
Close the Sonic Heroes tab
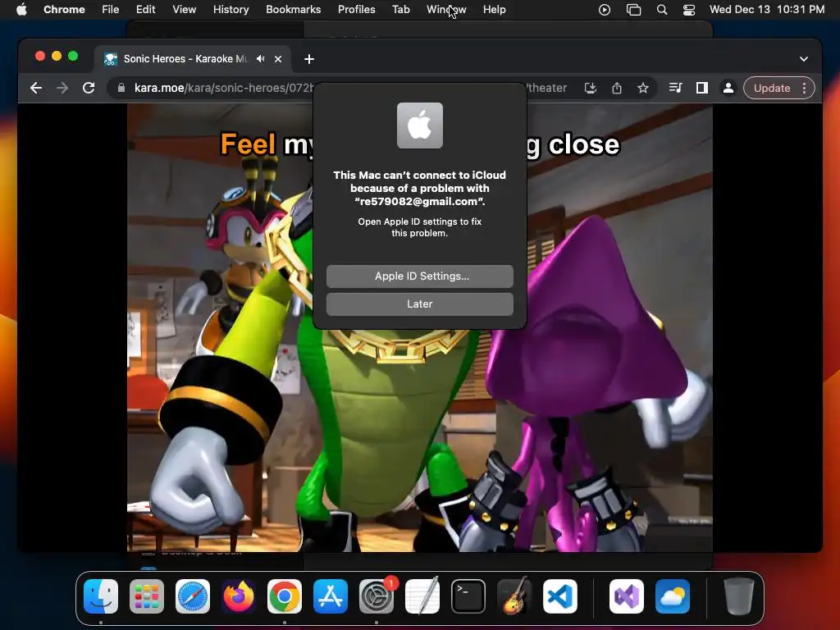click(278, 59)
